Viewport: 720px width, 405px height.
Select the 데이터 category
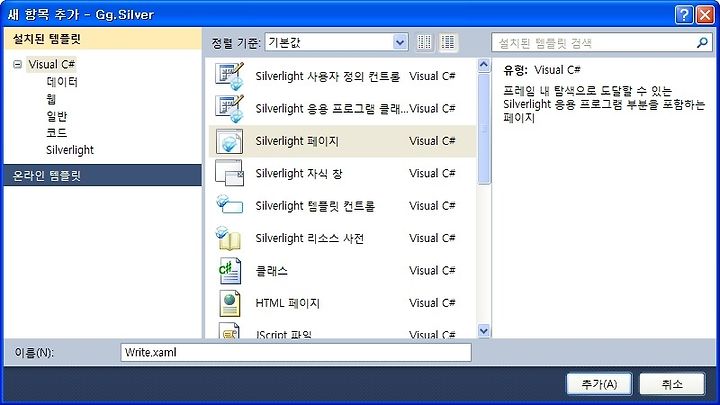(62, 82)
